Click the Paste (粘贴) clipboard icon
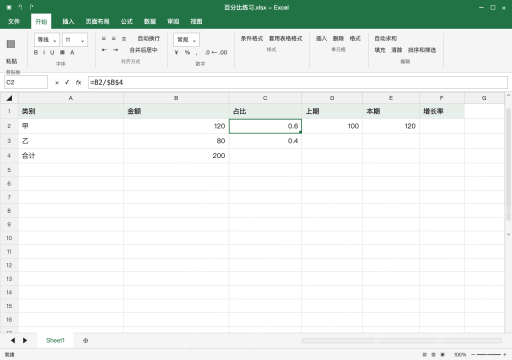The width and height of the screenshot is (512, 360). point(11,44)
